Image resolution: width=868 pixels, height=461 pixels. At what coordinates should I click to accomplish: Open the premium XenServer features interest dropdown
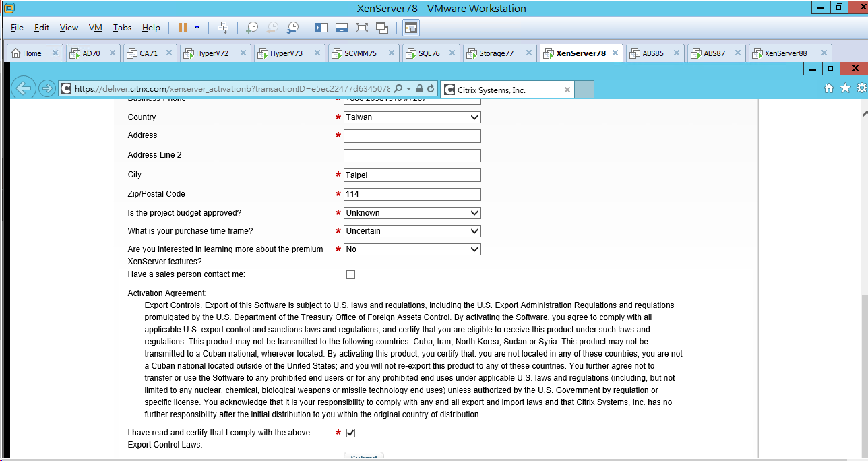coord(412,249)
